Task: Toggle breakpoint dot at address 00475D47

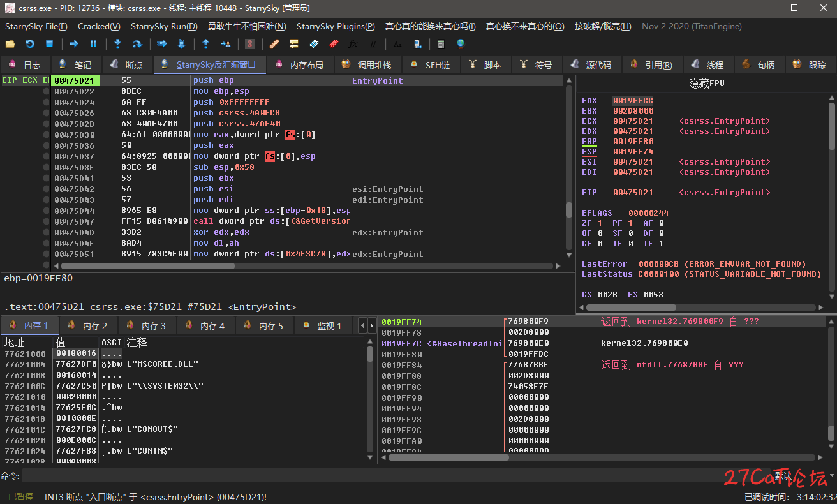Action: click(x=46, y=222)
